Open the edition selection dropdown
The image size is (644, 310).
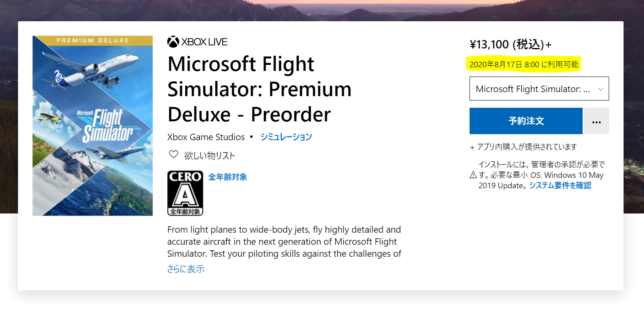(x=539, y=89)
